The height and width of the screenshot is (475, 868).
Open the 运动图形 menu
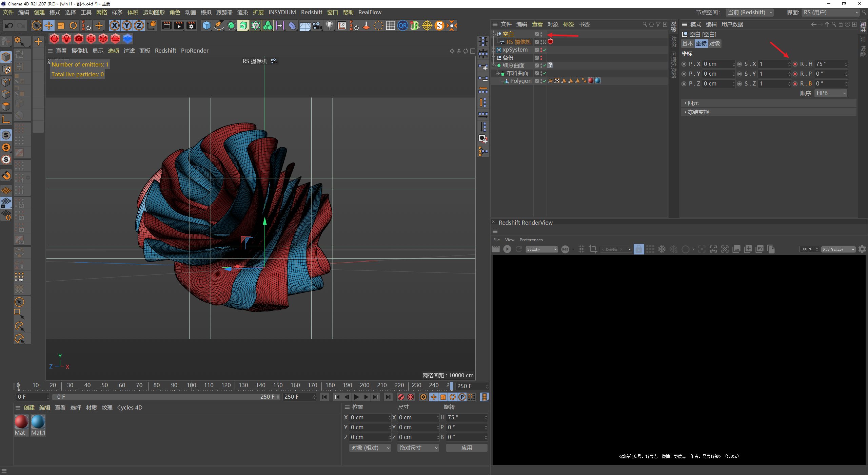coord(154,13)
